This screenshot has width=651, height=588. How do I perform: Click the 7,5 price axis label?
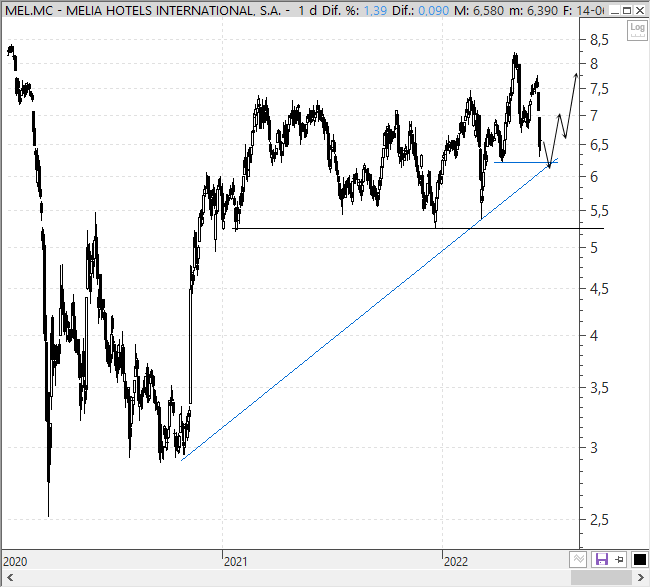[x=599, y=89]
